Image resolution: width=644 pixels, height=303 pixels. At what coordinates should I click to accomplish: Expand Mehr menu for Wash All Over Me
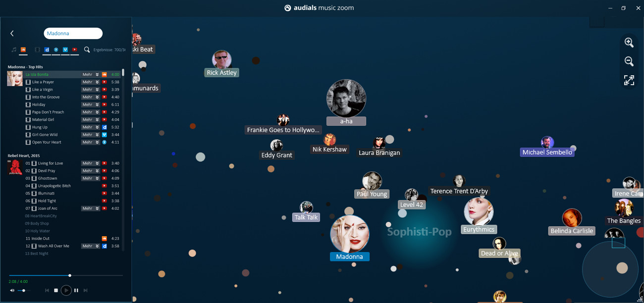pos(91,246)
